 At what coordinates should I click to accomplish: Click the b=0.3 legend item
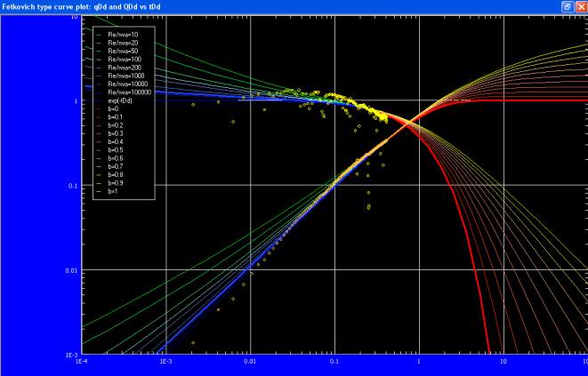coord(116,133)
